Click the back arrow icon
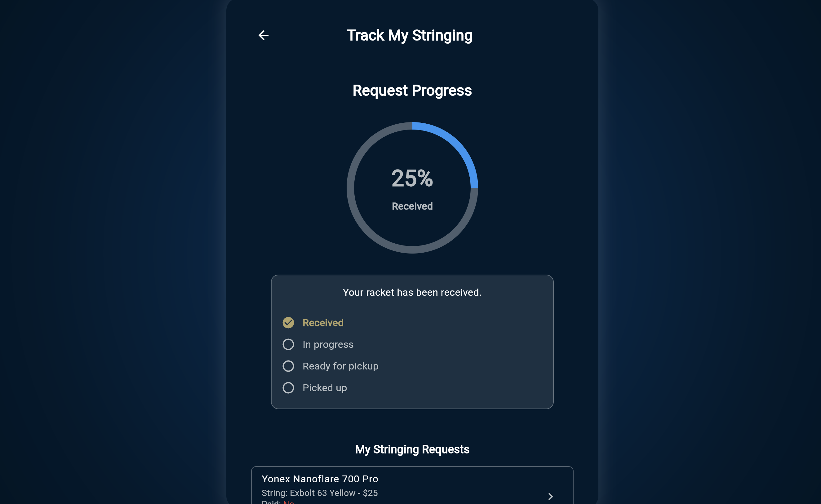The width and height of the screenshot is (821, 504). 264,35
